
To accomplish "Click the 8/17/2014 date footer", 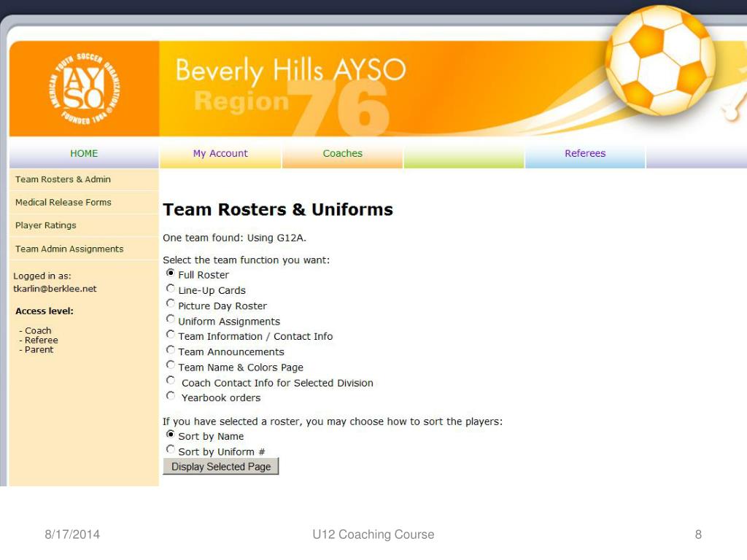I will point(72,534).
